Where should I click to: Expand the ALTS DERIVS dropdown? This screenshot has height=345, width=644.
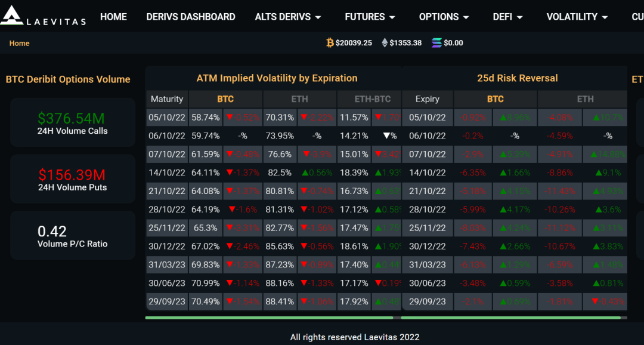pyautogui.click(x=288, y=17)
